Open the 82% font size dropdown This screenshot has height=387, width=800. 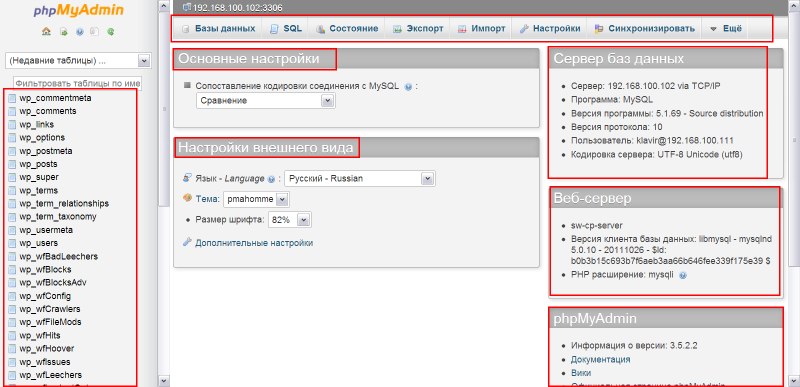289,220
